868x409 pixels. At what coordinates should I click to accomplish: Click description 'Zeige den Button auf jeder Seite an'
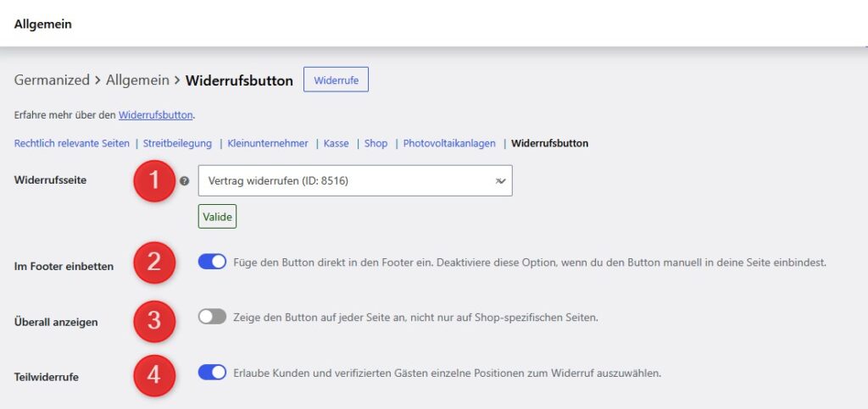click(x=319, y=318)
